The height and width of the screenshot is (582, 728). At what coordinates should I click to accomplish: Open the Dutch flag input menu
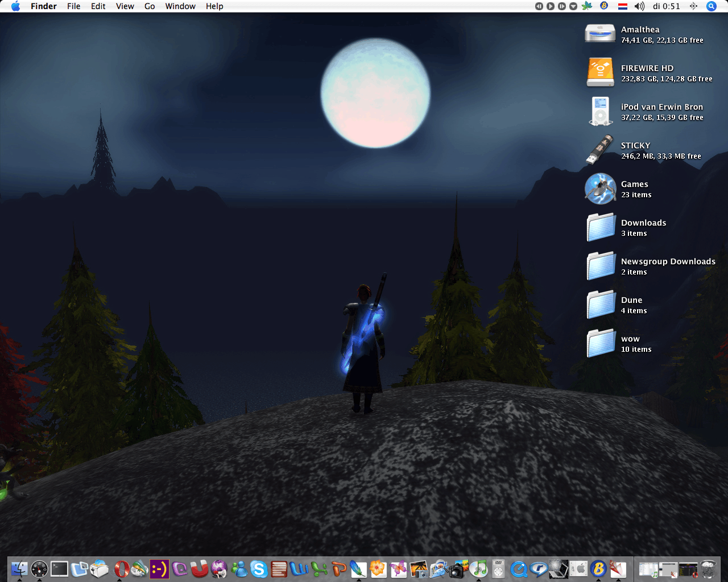click(x=623, y=6)
